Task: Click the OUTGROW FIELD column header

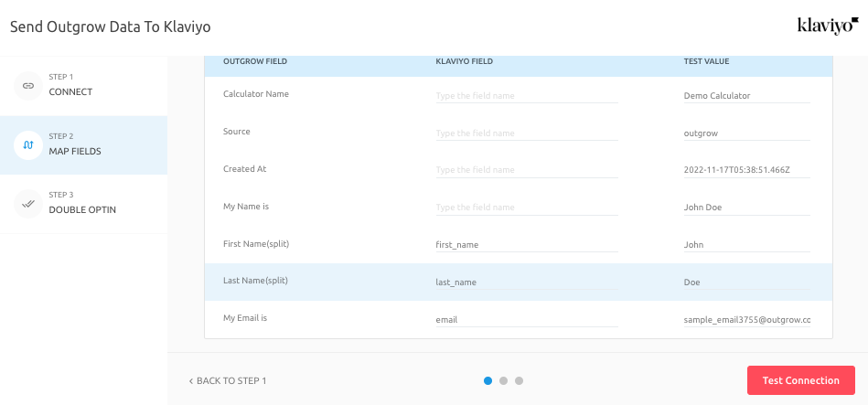Action: coord(255,61)
